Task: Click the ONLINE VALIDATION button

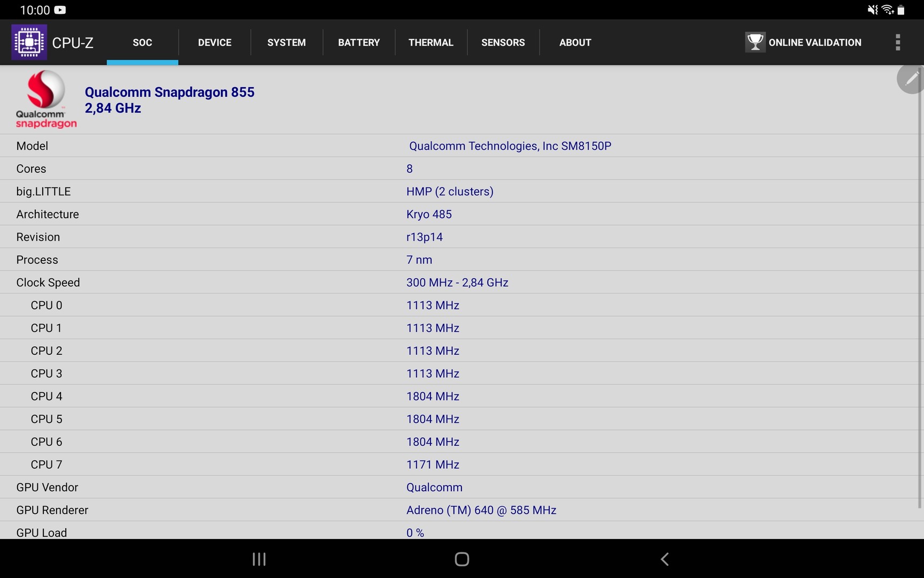Action: [x=803, y=42]
